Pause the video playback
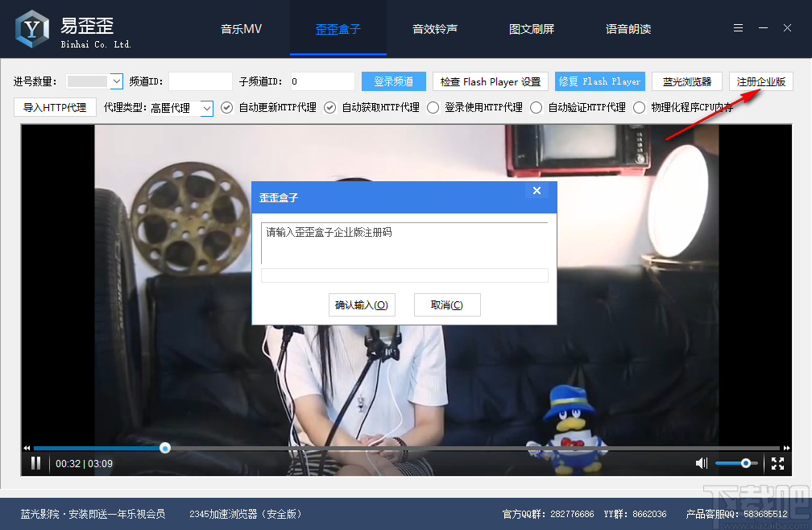Viewport: 812px width, 530px height. click(35, 463)
